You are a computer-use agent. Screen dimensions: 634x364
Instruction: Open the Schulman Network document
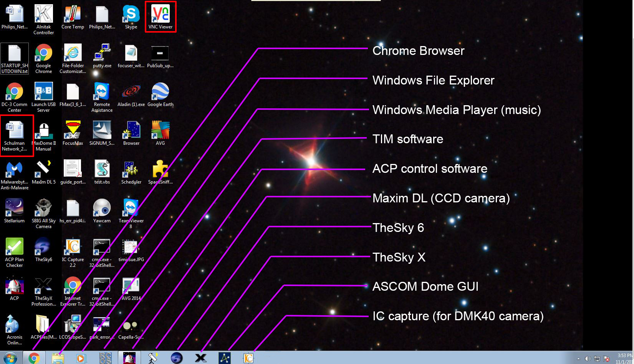tap(15, 136)
